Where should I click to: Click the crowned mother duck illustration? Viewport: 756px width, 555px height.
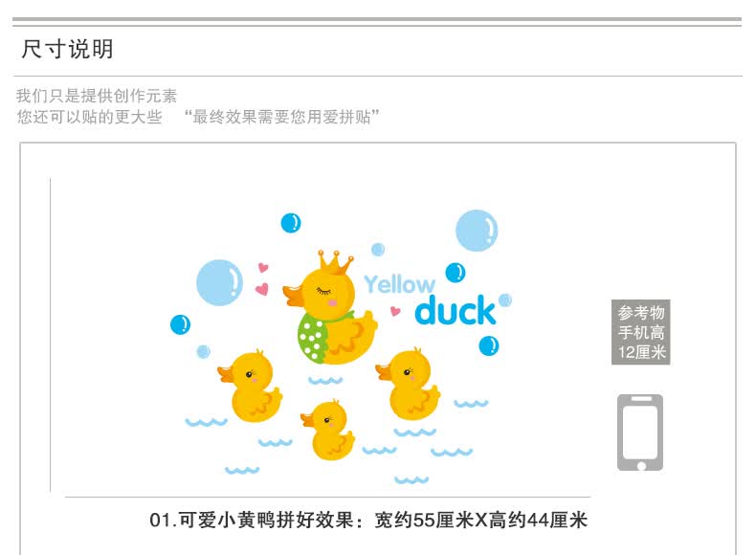coord(330,307)
